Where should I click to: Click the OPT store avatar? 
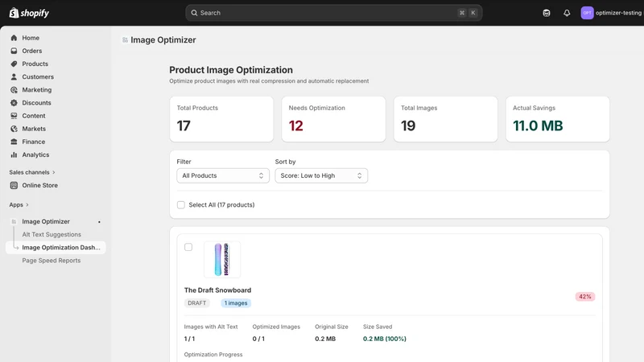(x=587, y=13)
